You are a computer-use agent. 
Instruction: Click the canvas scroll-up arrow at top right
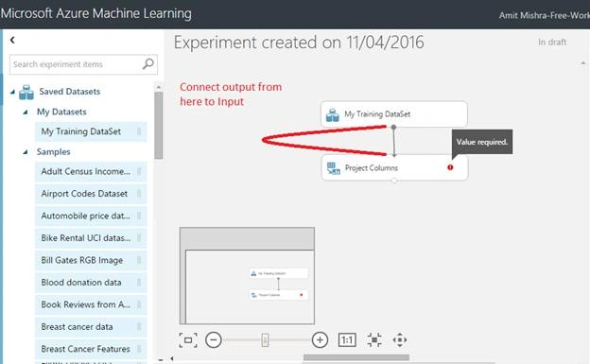point(582,63)
